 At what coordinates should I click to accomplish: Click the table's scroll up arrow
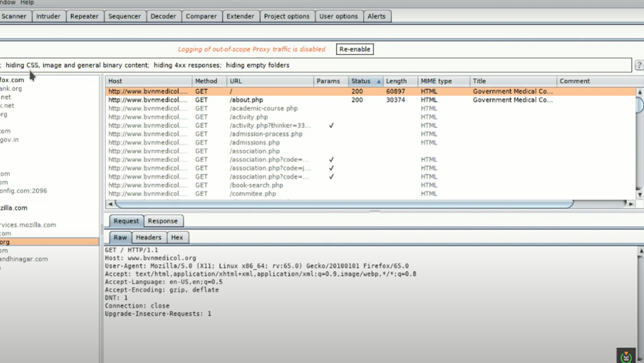coord(639,92)
